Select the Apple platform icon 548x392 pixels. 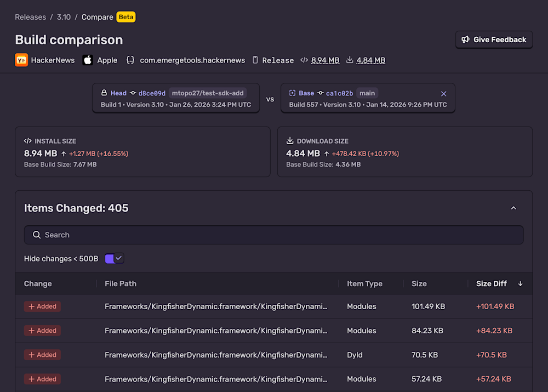coord(87,60)
